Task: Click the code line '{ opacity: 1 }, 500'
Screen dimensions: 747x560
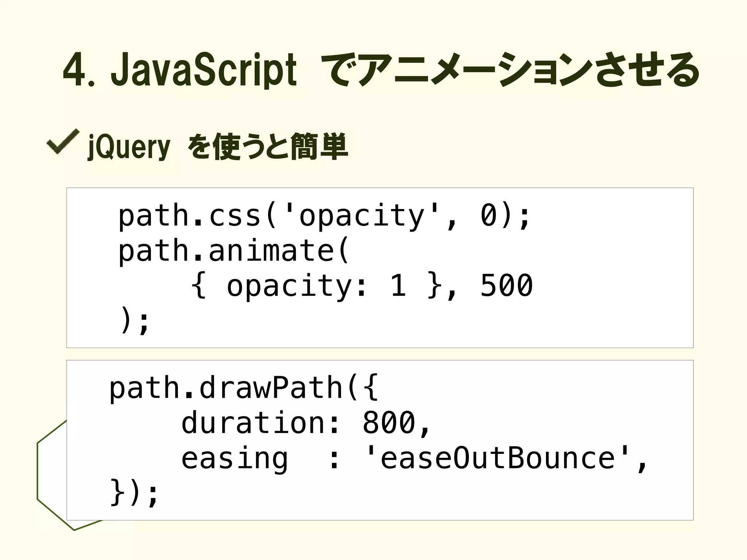Action: 362,286
